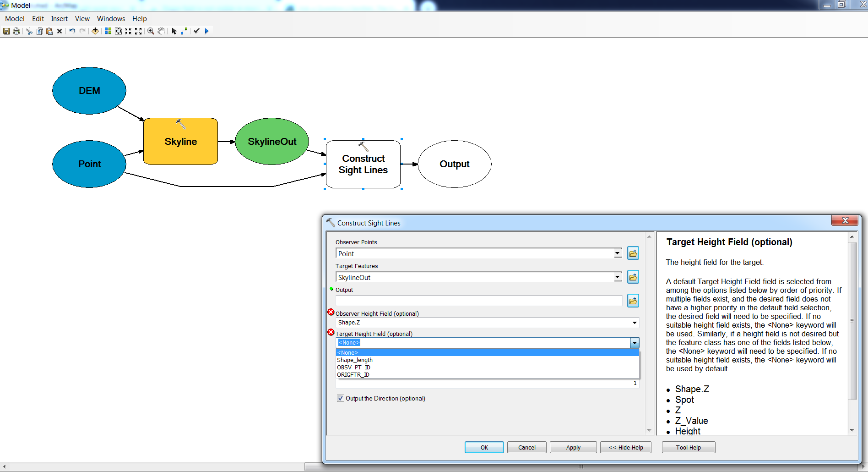
Task: Choose <None> in the dropdown list
Action: click(488, 352)
